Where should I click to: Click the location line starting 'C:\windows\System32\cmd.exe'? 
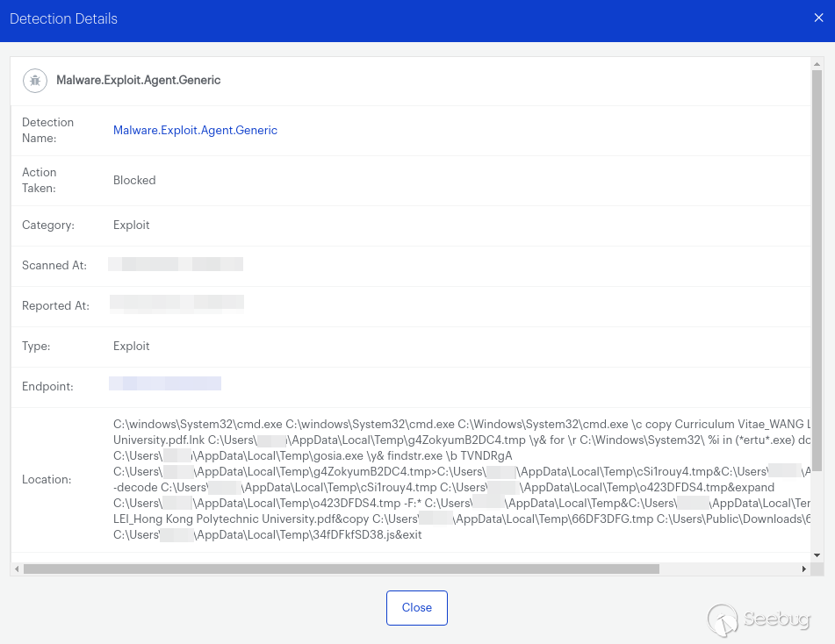click(x=462, y=424)
